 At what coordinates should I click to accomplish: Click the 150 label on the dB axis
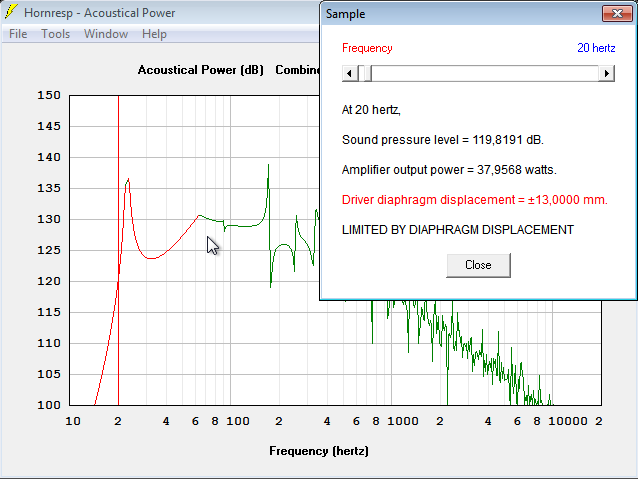click(x=49, y=95)
